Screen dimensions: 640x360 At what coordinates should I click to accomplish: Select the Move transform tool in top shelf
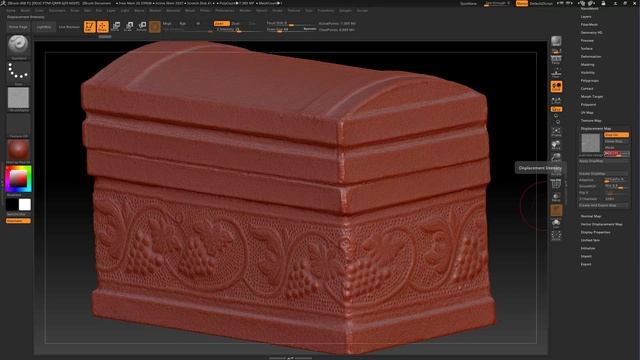click(116, 27)
